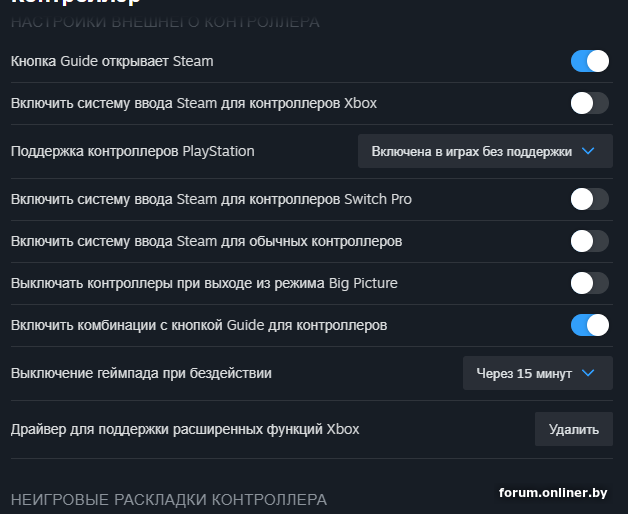Click the 'Выключение геймпада при бездействии' label
The image size is (628, 514).
(x=141, y=373)
